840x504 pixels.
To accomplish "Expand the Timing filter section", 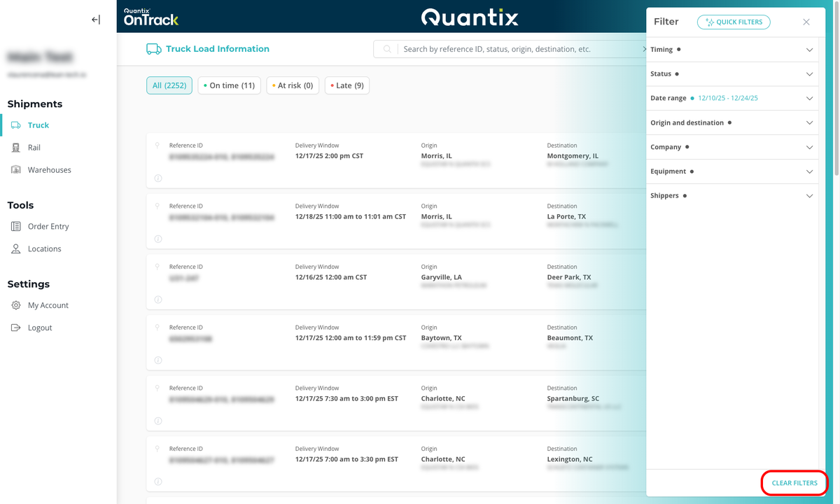I will (809, 50).
